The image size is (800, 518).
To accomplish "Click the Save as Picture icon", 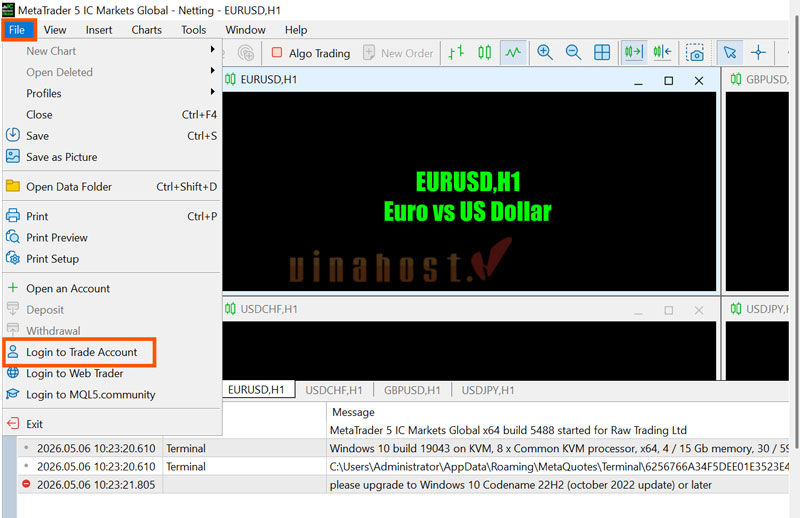I will click(x=13, y=156).
